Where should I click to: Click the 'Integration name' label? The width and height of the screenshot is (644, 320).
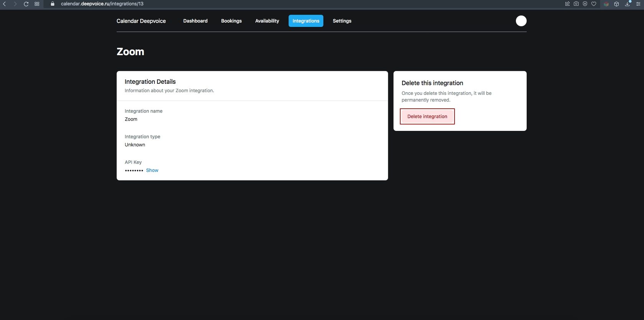point(144,111)
